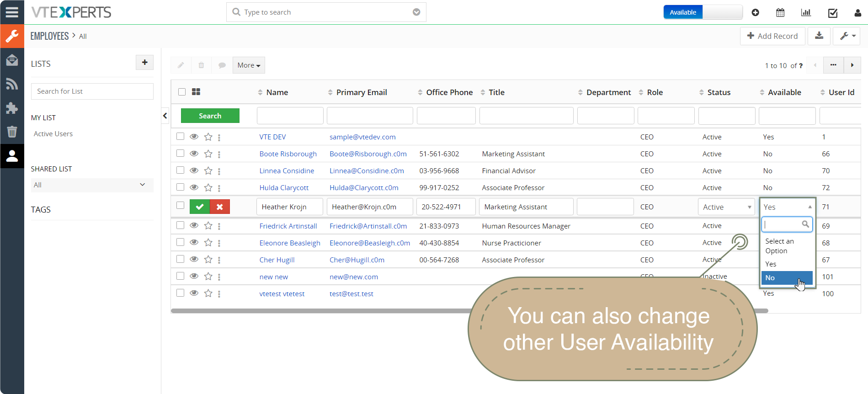Click the EMPLOYEES module breadcrumb
868x394 pixels.
(x=49, y=36)
